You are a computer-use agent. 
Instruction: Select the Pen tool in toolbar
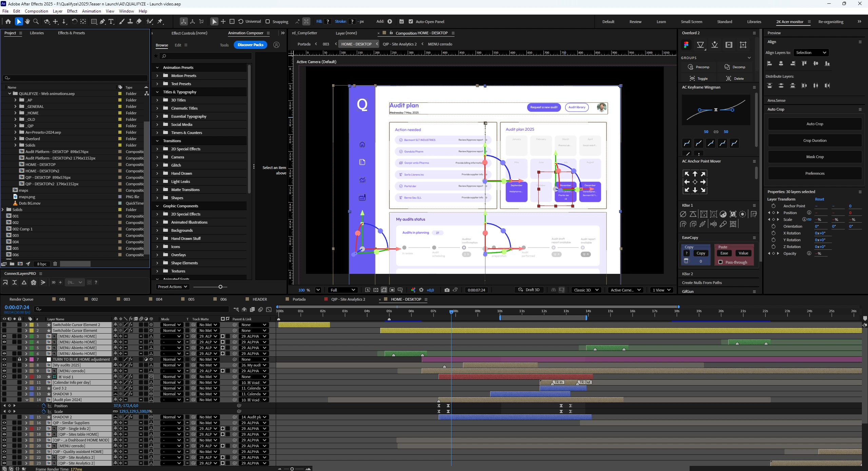(x=102, y=21)
